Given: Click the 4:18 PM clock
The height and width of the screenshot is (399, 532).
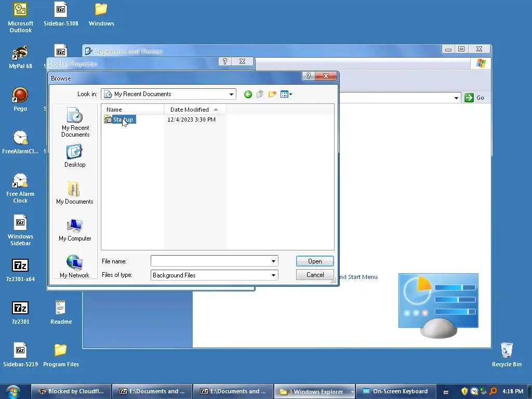Looking at the screenshot, I should coord(513,391).
